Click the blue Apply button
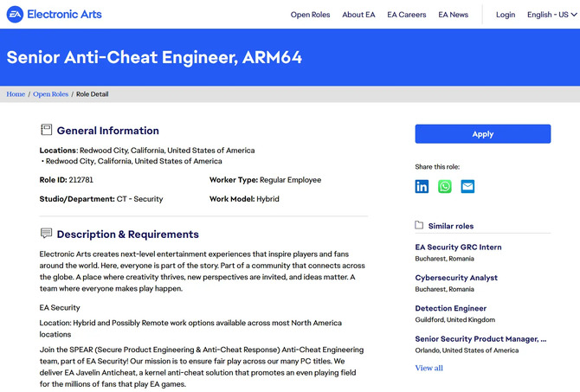This screenshot has width=580, height=392. tap(483, 134)
